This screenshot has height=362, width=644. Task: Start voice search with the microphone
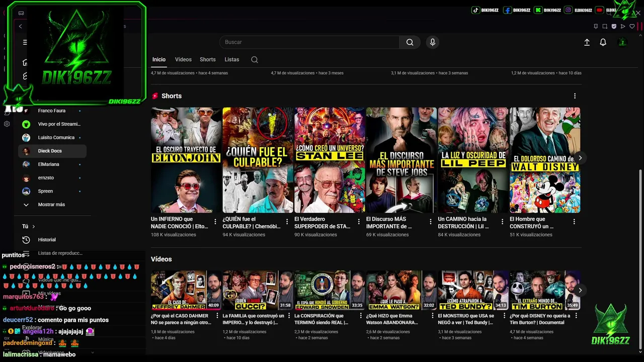pos(432,42)
